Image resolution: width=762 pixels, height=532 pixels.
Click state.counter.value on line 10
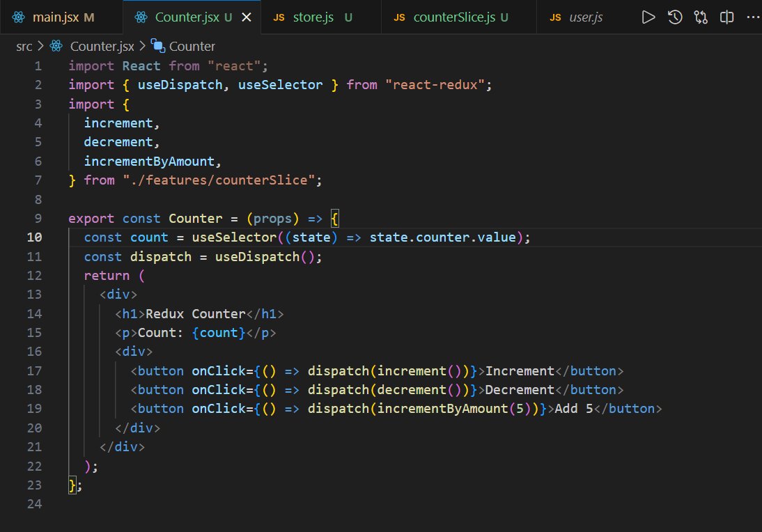tap(443, 237)
